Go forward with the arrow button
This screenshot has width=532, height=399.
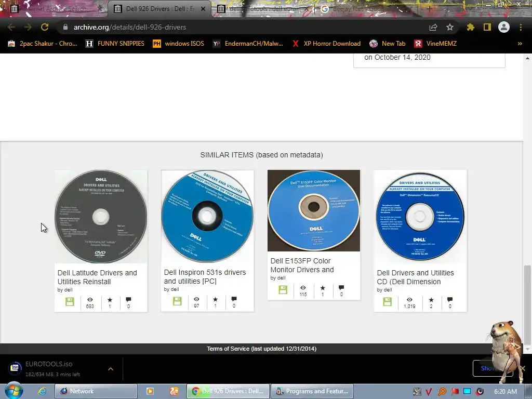[x=28, y=27]
